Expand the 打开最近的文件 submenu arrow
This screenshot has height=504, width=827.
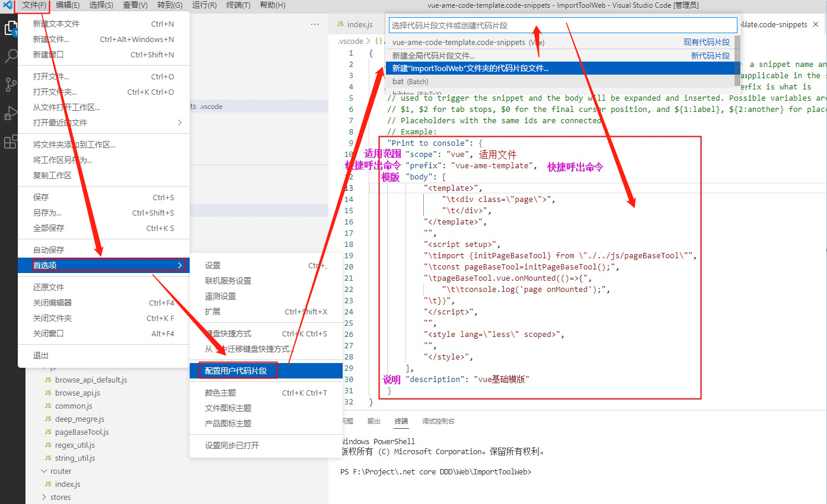pos(180,123)
